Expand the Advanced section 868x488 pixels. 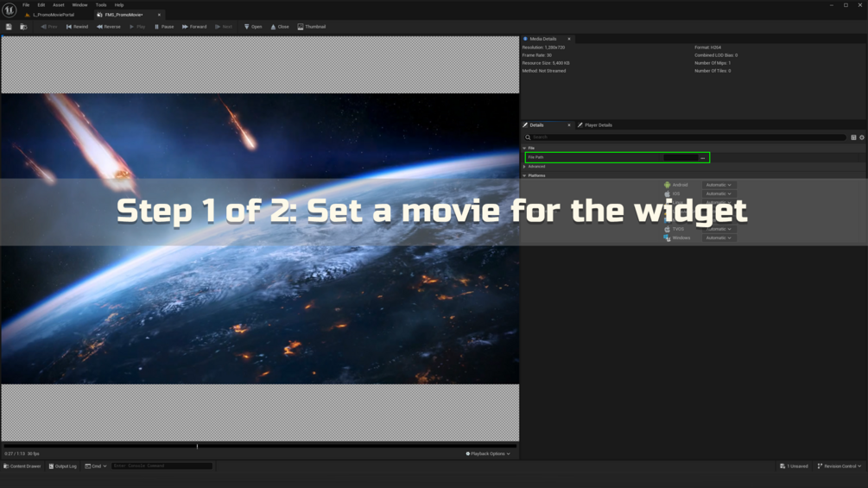[524, 167]
